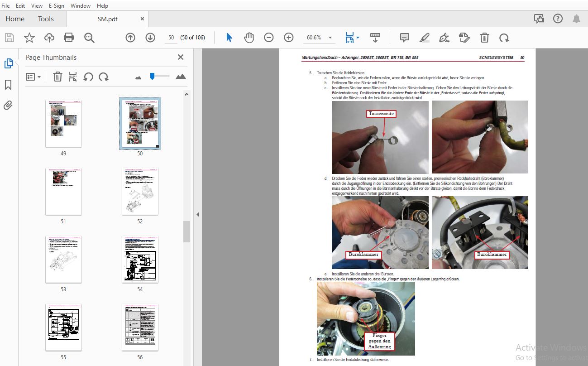Select page 49 thumbnail
Screen dimensions: 588x366
pos(63,124)
